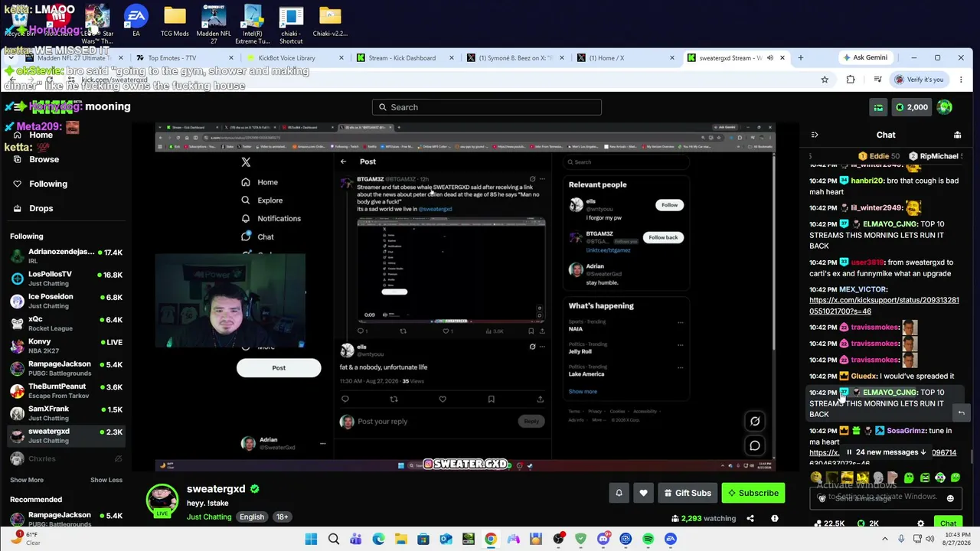980x551 pixels.
Task: Open xQc channel in Following list
Action: 65,324
